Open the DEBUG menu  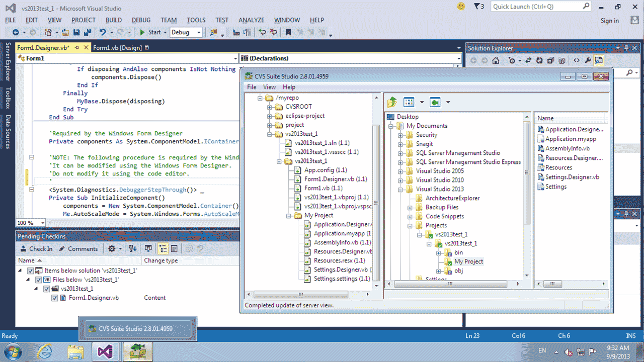141,20
